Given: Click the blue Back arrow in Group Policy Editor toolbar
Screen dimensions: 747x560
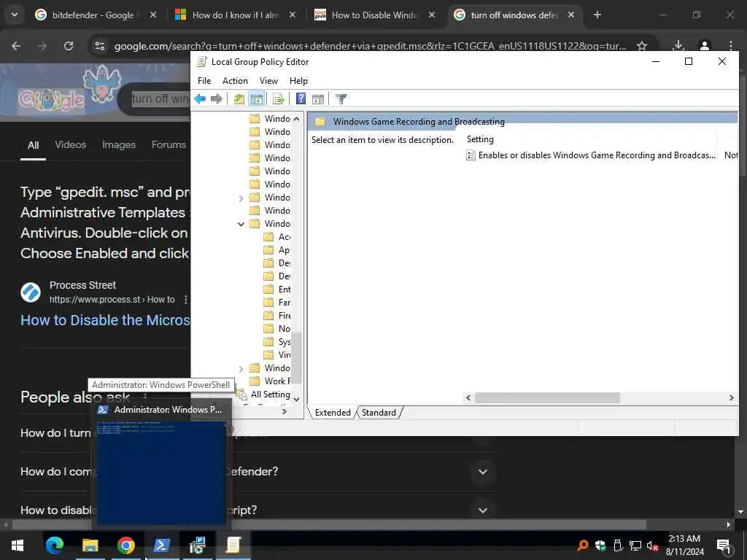Looking at the screenshot, I should [x=200, y=99].
